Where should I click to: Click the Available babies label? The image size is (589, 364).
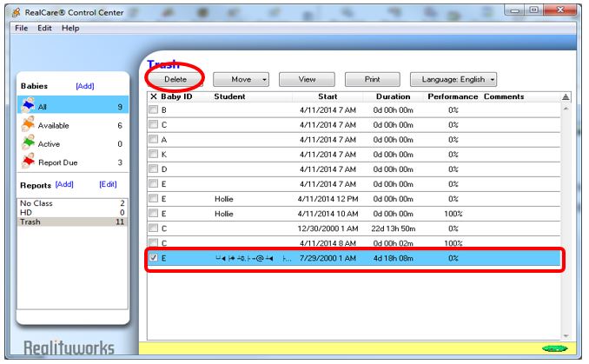(x=53, y=125)
